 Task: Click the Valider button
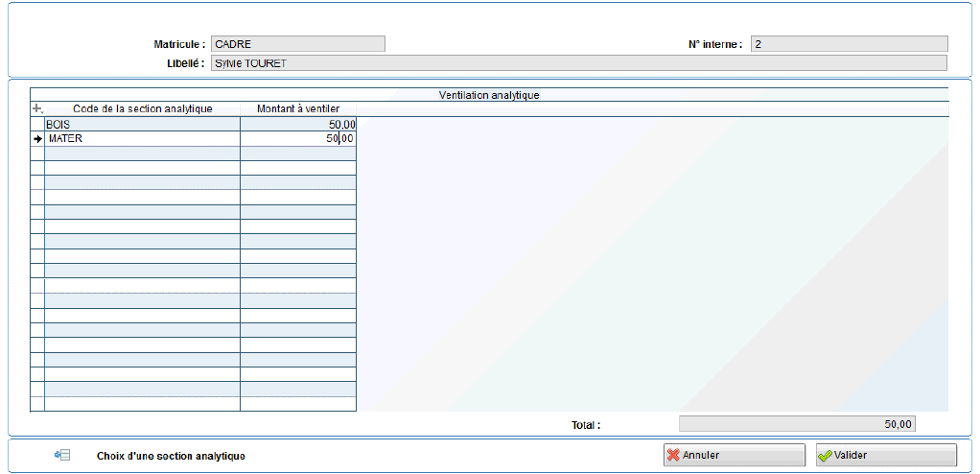pyautogui.click(x=886, y=455)
